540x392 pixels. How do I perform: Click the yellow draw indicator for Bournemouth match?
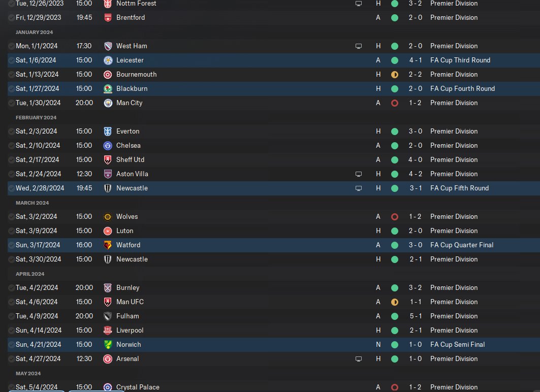395,75
